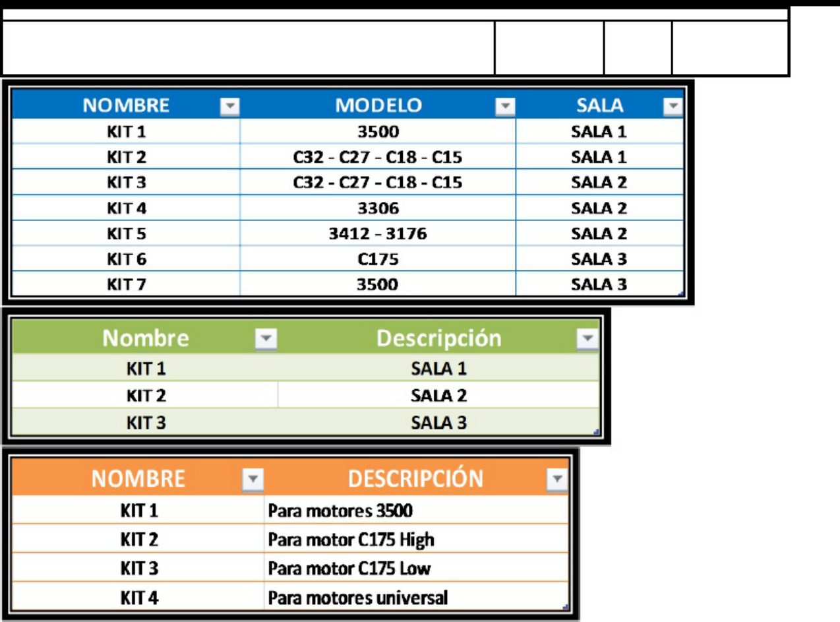Select model 3500 in the KIT 1 row
Image resolution: width=840 pixels, height=622 pixels.
378,131
